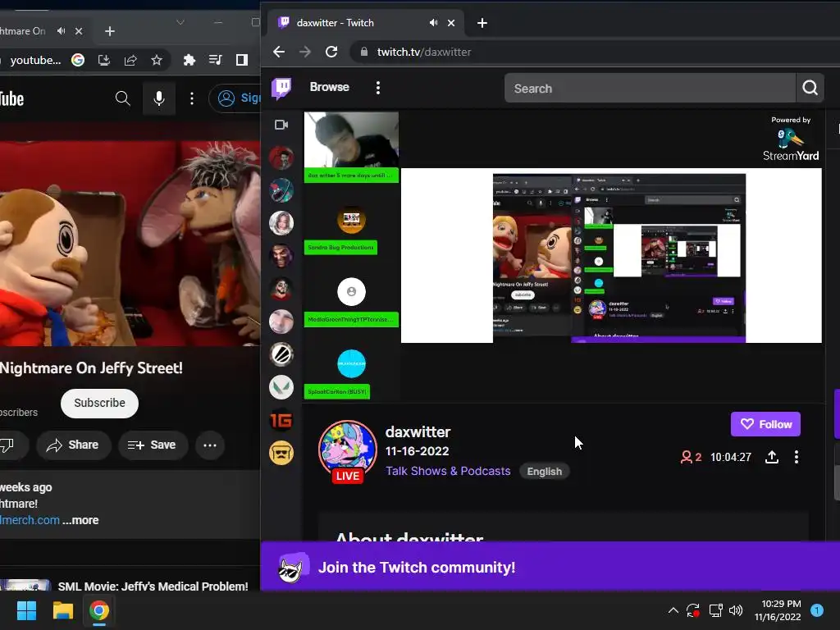Share this page icon in YouTube address bar
Screen dimensions: 840x630
[130, 60]
